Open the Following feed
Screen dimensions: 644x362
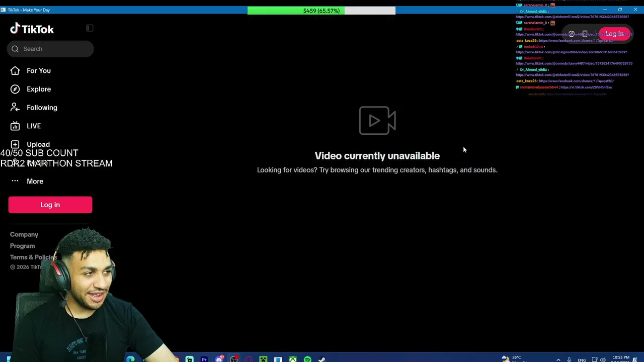coord(42,108)
